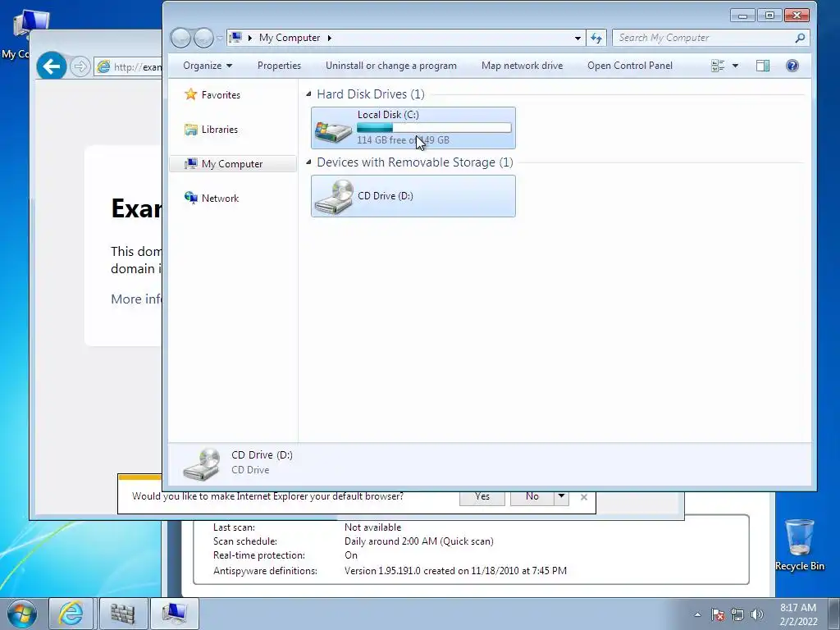Click the Change your view icon

(718, 66)
